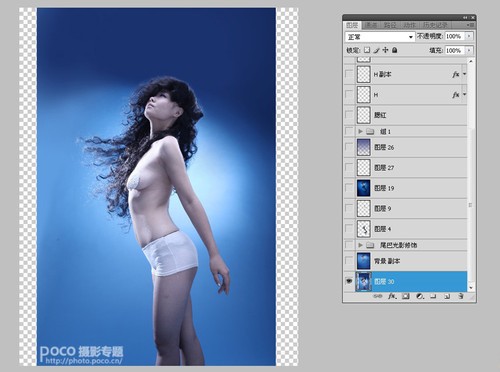Click up arrow of layers scrollbar
Screen dimensions: 500x372
471,61
